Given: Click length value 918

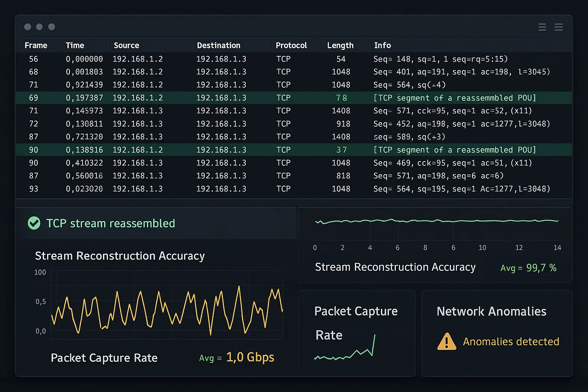Looking at the screenshot, I should [x=343, y=124].
